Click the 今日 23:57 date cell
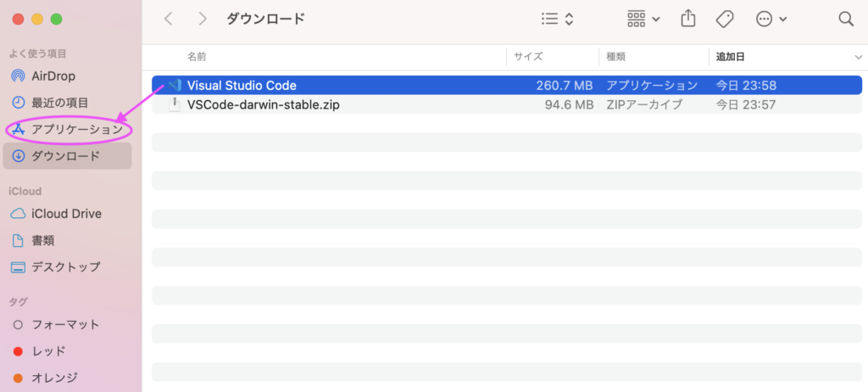The width and height of the screenshot is (868, 392). [746, 104]
